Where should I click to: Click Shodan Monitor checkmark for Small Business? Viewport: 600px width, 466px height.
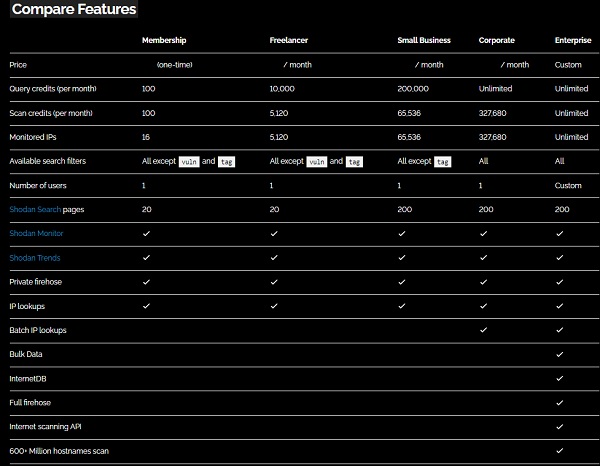tap(402, 233)
